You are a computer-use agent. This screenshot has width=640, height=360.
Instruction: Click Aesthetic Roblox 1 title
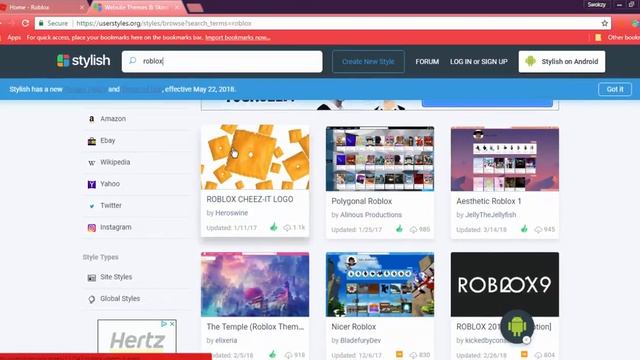tap(489, 201)
